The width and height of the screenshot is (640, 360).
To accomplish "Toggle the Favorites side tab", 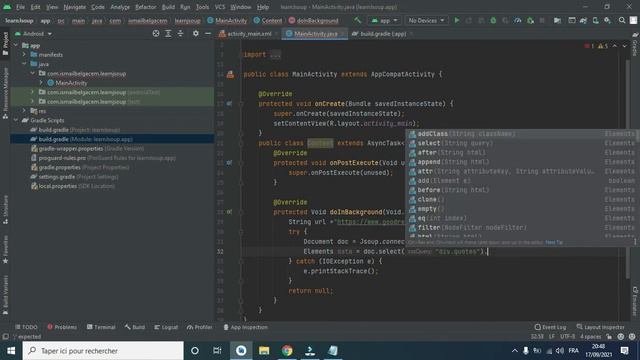I will coord(5,249).
